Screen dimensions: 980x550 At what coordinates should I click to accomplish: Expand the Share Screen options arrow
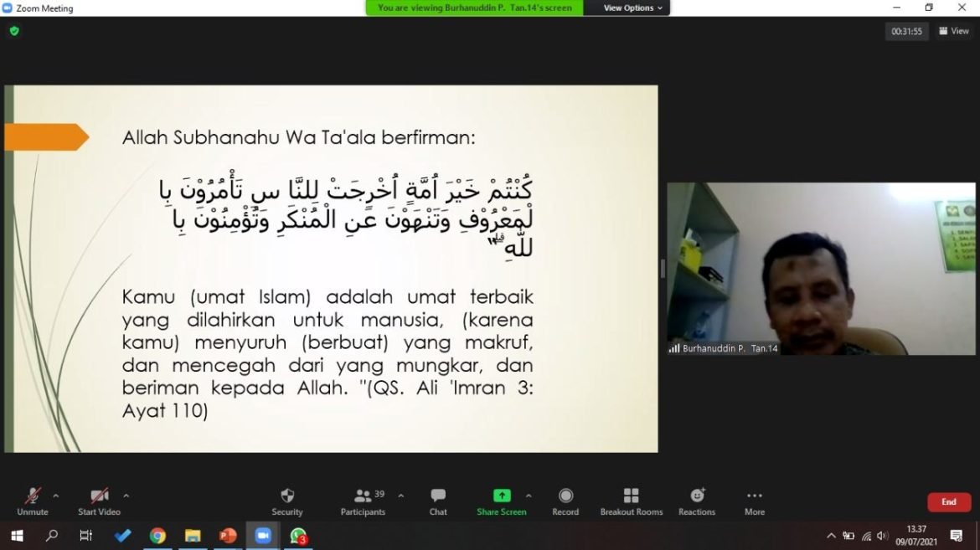(529, 496)
